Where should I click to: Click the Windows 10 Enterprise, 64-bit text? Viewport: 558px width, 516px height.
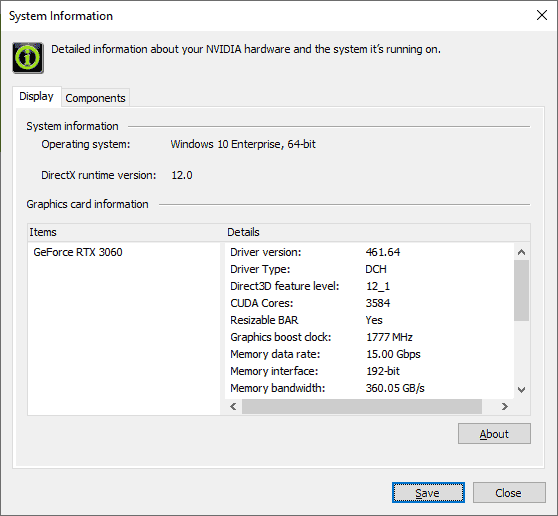pos(243,144)
